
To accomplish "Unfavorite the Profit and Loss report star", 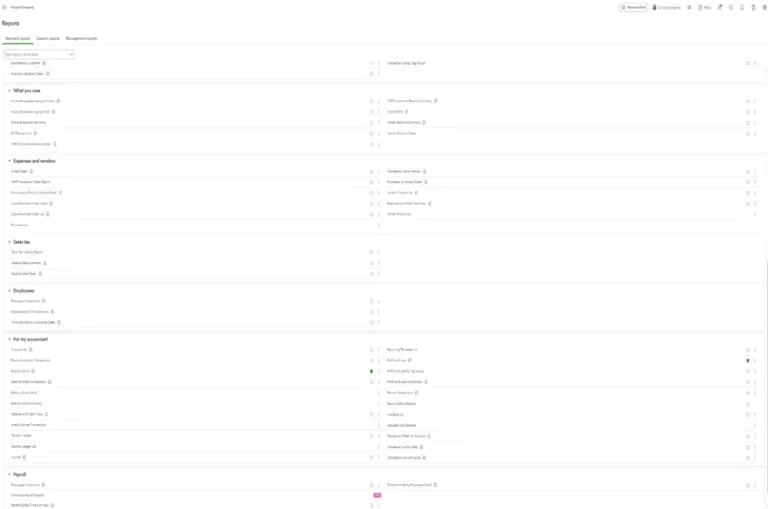I will tap(747, 361).
